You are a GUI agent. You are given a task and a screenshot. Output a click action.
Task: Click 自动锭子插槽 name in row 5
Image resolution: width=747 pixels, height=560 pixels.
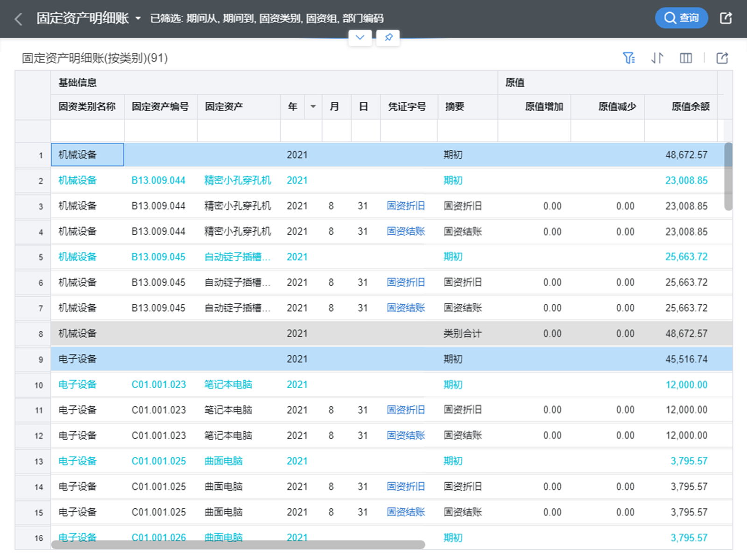point(237,257)
